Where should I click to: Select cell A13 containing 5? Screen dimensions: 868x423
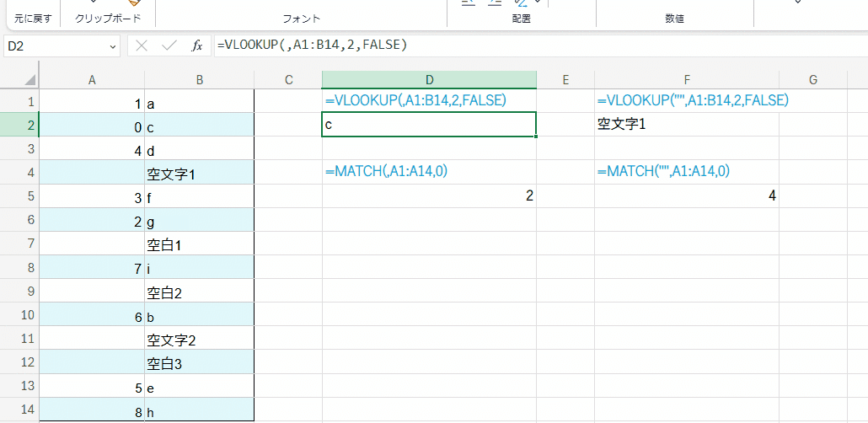pyautogui.click(x=92, y=385)
